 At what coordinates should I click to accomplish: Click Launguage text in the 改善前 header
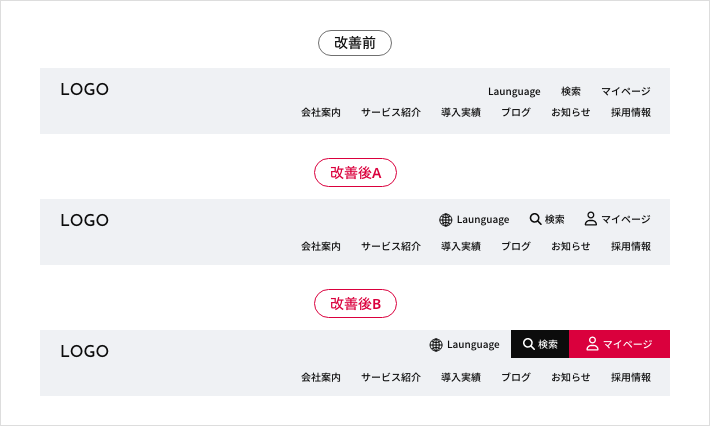click(x=514, y=91)
